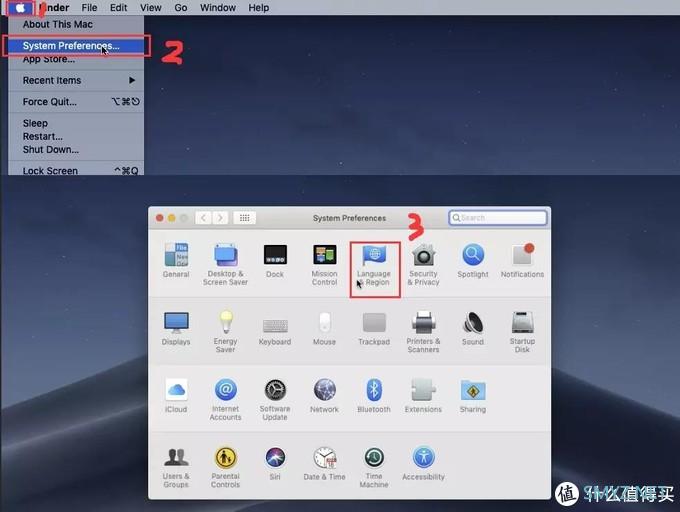This screenshot has height=512, width=680.
Task: Open Extensions preferences
Action: 424,395
